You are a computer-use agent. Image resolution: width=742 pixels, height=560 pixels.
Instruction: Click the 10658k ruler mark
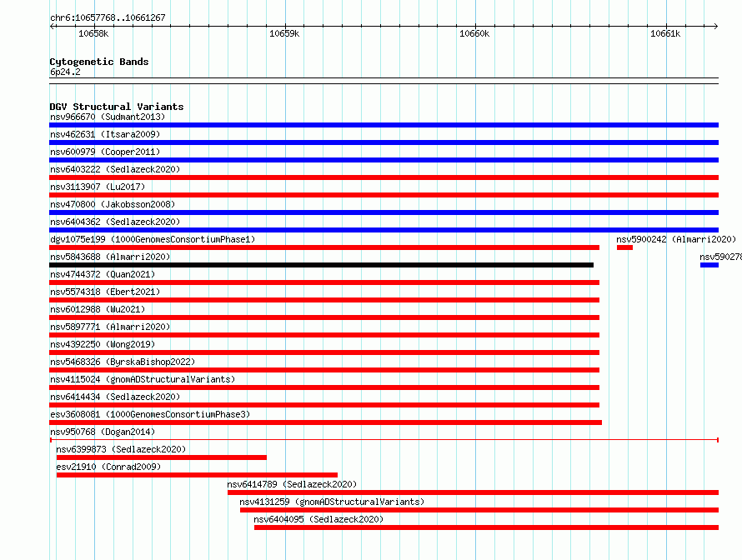tap(93, 33)
